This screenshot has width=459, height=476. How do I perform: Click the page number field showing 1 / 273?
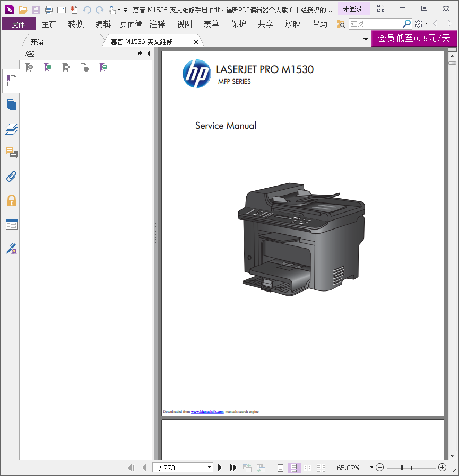(179, 468)
